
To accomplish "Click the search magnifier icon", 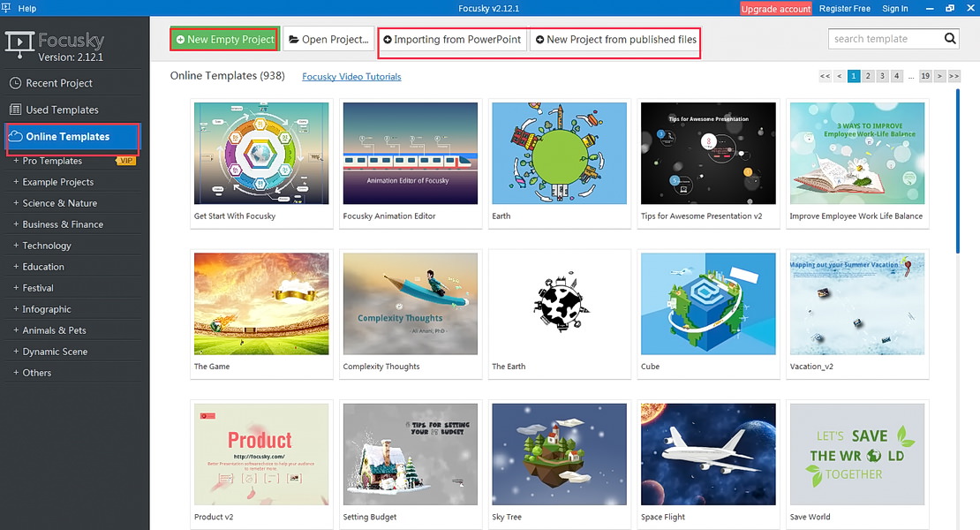I will [950, 39].
